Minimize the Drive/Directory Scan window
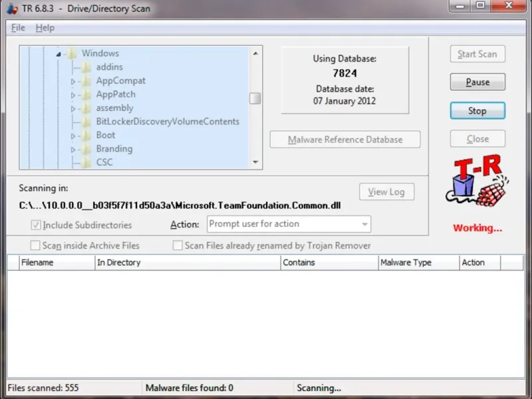 [x=460, y=6]
